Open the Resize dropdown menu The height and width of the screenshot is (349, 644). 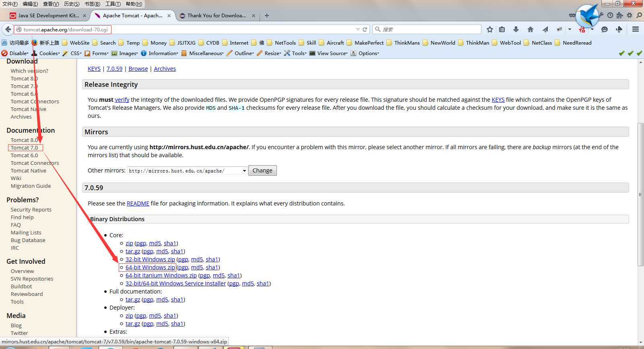[269, 53]
